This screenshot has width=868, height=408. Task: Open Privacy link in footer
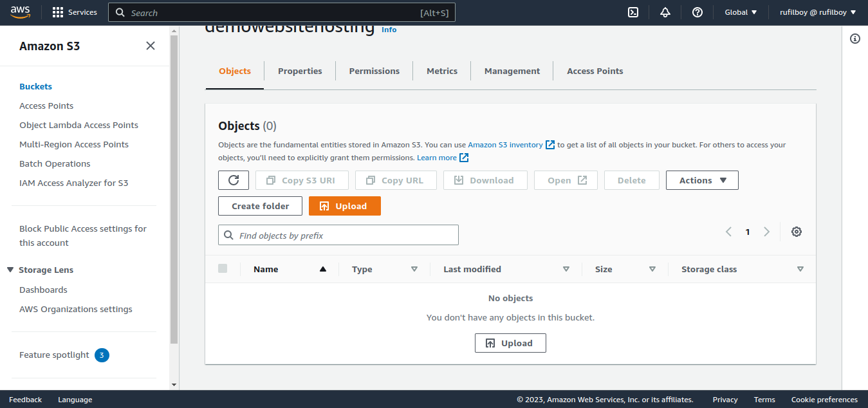click(x=725, y=400)
